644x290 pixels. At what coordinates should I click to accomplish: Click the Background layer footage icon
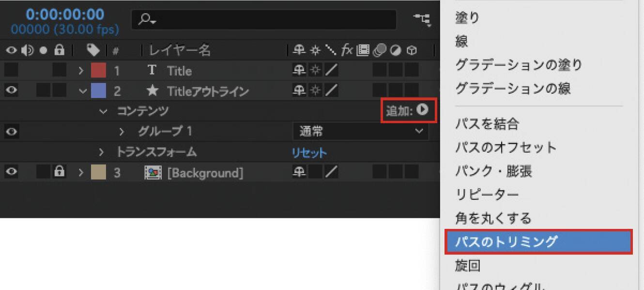click(153, 173)
